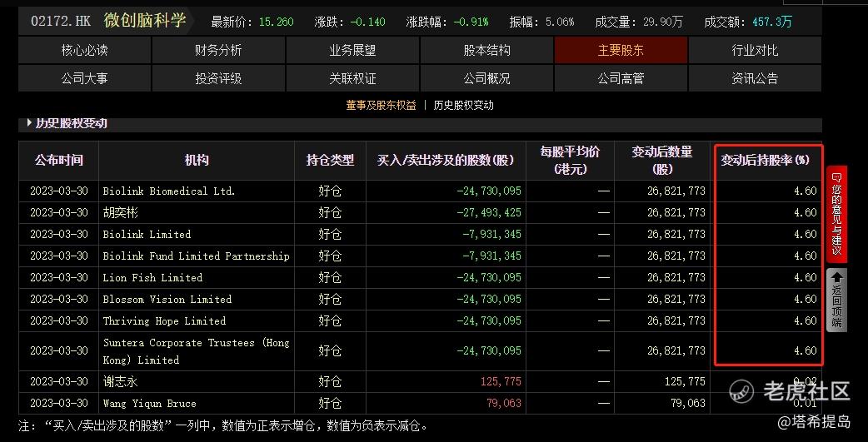
Task: Click the footnote about 买入/卖出涉及的股数
Action: (222, 426)
